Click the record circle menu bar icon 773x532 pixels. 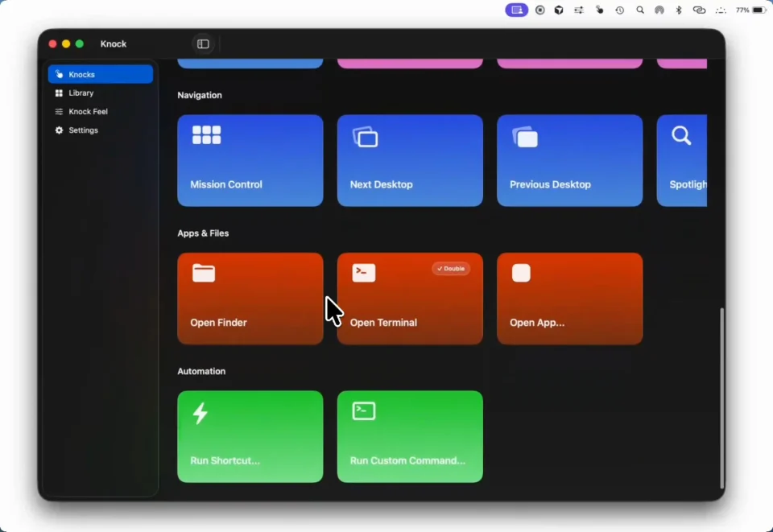[x=539, y=10]
